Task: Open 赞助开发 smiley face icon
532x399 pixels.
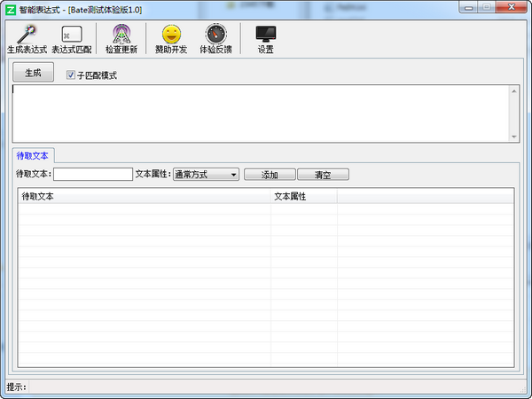Action: [170, 35]
